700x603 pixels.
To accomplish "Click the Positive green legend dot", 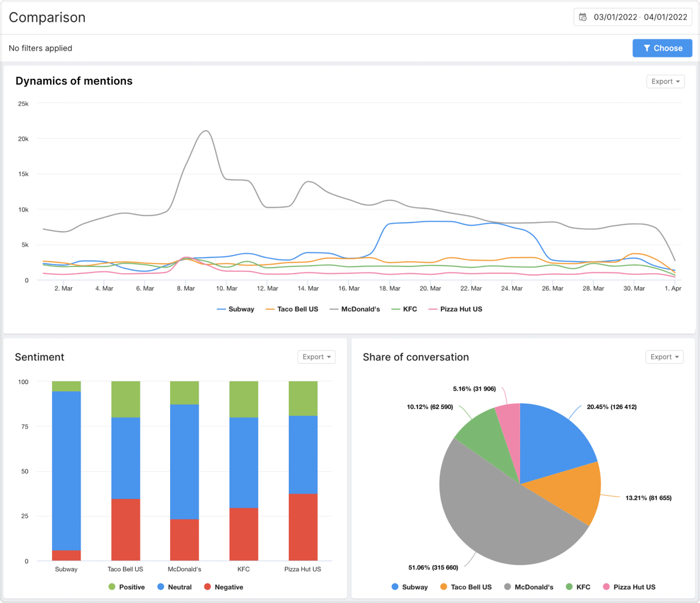I will click(112, 587).
